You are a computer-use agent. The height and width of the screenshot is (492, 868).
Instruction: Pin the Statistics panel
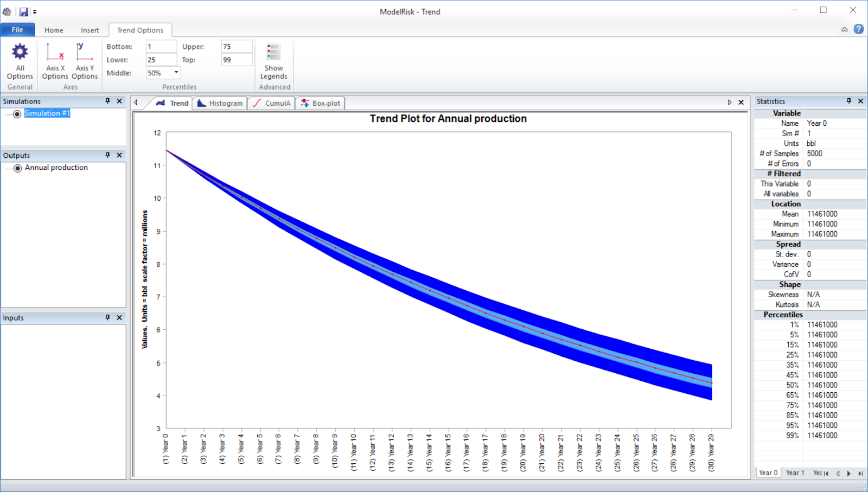pyautogui.click(x=850, y=101)
